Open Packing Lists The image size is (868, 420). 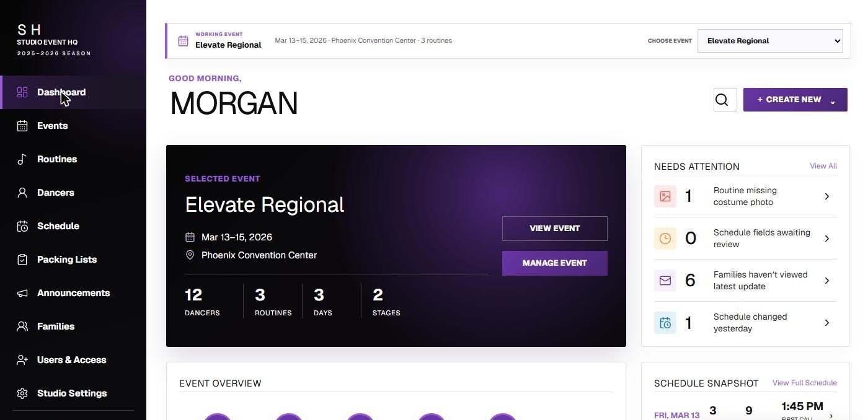tap(73, 260)
